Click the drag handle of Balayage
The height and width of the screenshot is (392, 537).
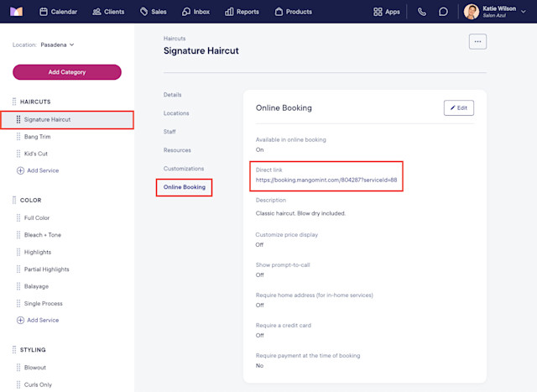coord(18,286)
